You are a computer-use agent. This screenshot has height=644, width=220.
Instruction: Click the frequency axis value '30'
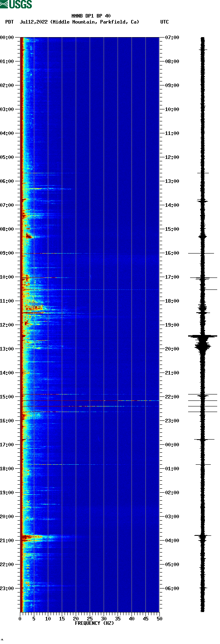pyautogui.click(x=104, y=619)
